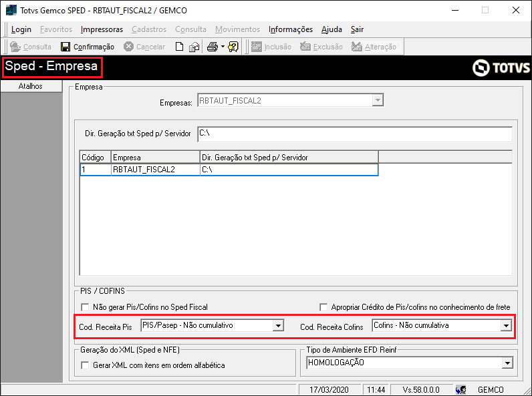
Task: Click the Atalhos panel button
Action: click(31, 86)
